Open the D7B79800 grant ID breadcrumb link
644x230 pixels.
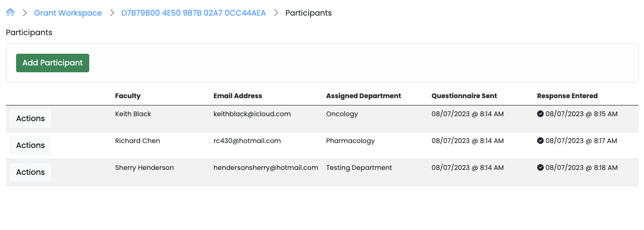pyautogui.click(x=194, y=13)
